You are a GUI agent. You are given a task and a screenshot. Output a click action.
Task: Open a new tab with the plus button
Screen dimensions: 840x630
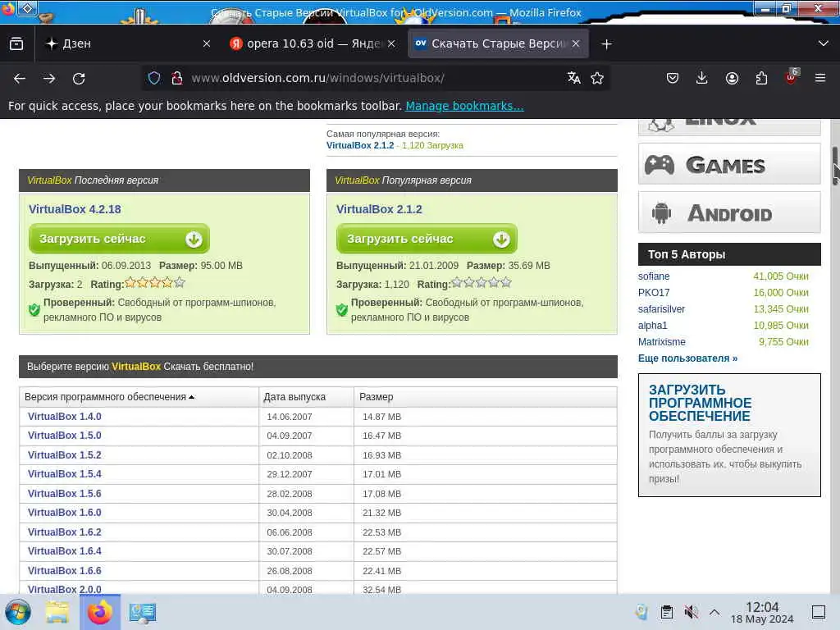(x=606, y=44)
